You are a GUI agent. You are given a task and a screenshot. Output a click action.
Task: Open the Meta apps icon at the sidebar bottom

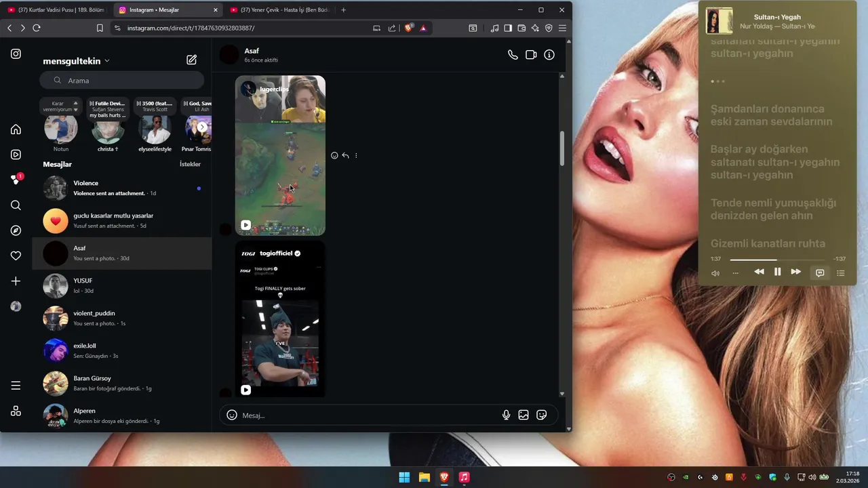16,411
